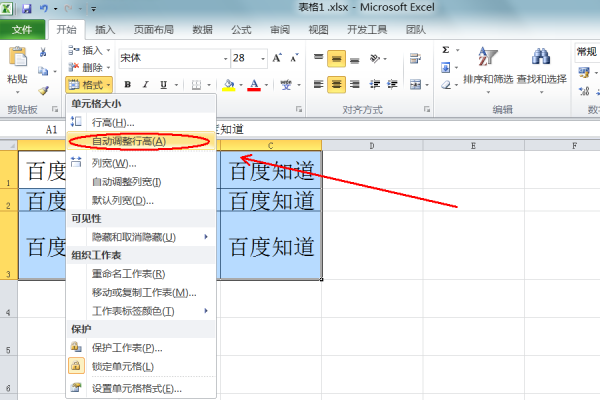Select row 4 header
Screen dimensions: 600x400
point(8,299)
